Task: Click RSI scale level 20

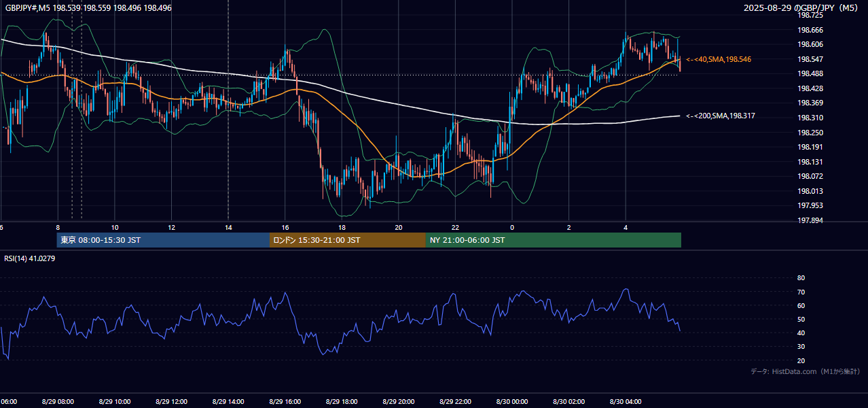Action: 801,361
